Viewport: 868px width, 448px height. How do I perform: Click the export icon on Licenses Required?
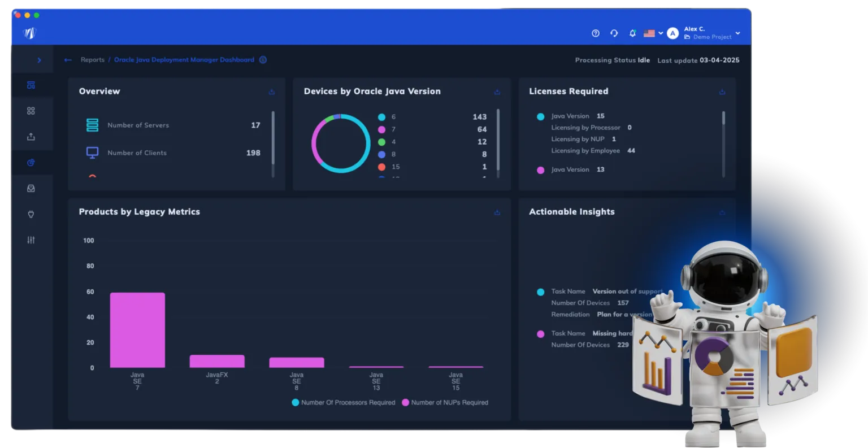[x=722, y=92]
